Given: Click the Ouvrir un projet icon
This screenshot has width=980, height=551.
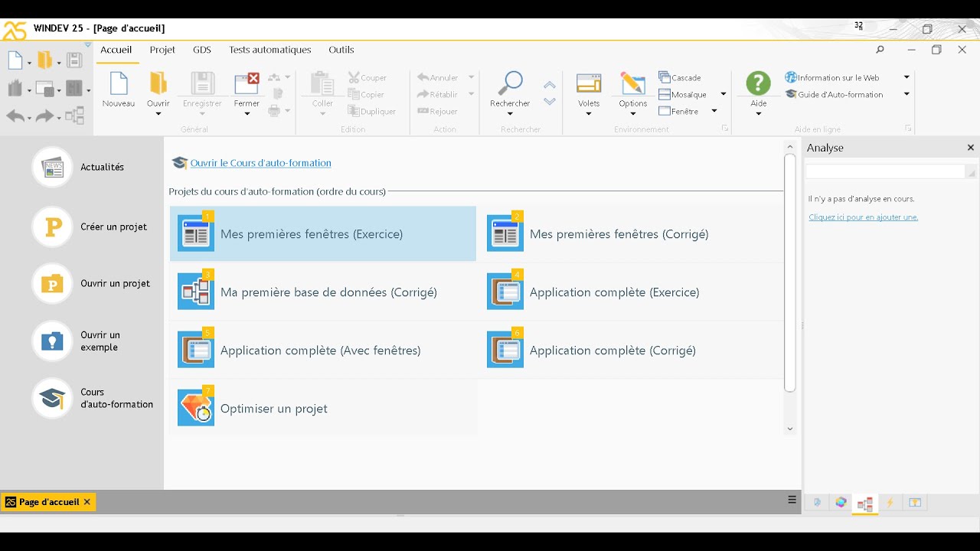Looking at the screenshot, I should pyautogui.click(x=52, y=283).
